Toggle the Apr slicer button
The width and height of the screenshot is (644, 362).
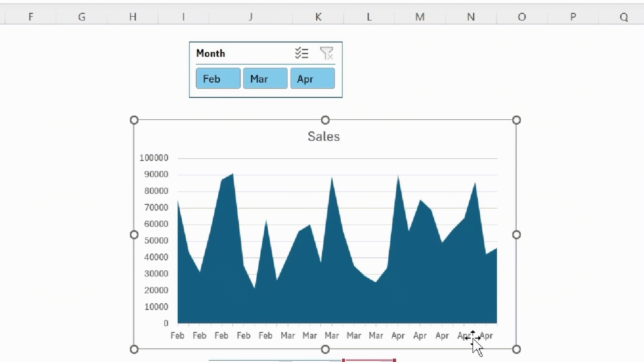tap(312, 79)
